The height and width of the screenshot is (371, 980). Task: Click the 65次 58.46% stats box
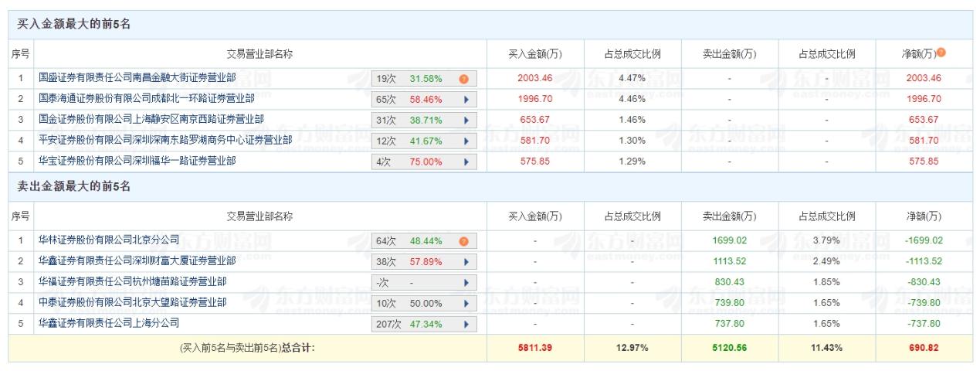(x=424, y=100)
